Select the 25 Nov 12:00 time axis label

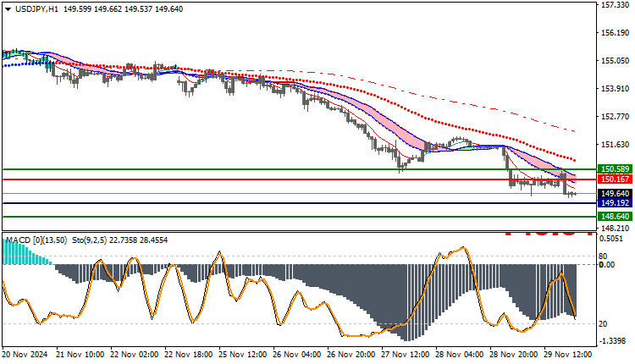243,355
